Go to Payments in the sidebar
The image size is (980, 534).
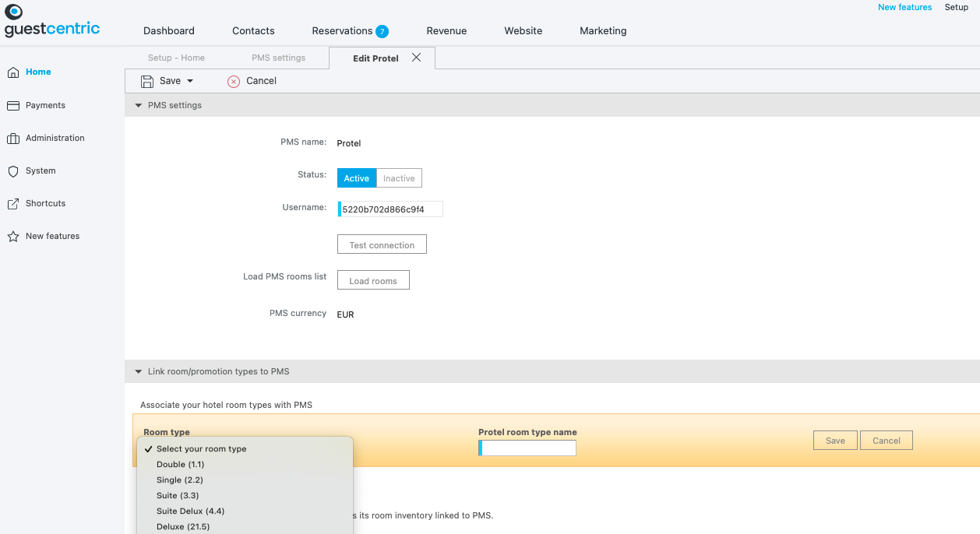point(45,106)
